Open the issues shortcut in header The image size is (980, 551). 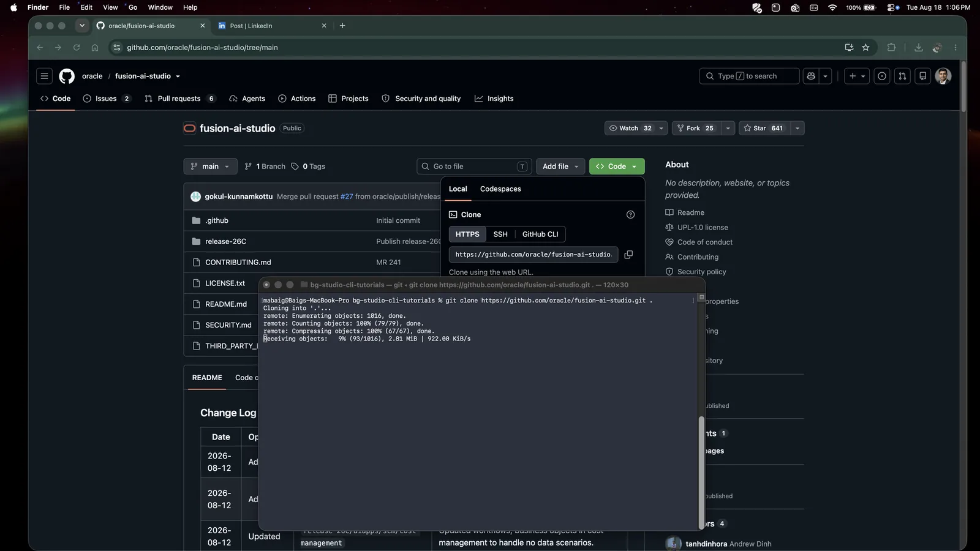coord(882,76)
